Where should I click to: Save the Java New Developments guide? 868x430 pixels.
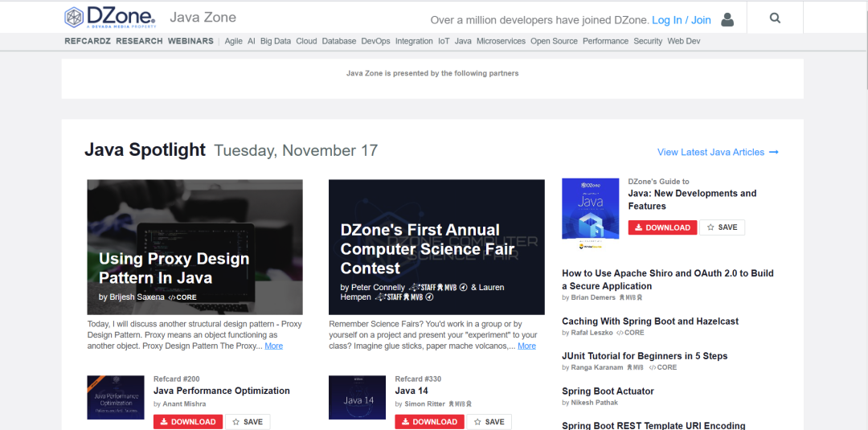click(722, 227)
